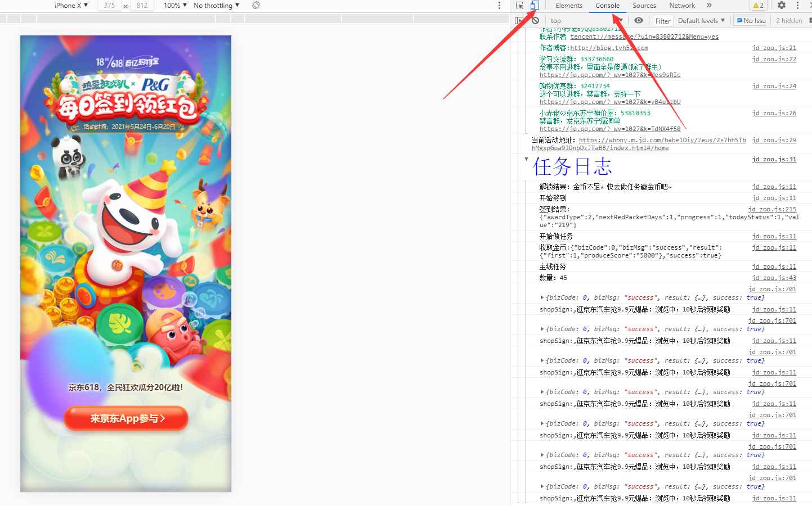
Task: Focus the viewport width field 375
Action: coord(109,6)
